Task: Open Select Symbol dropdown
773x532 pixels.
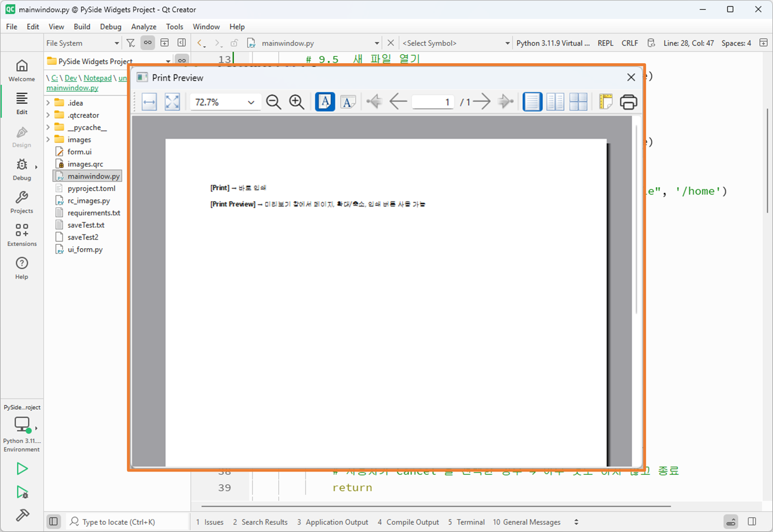Action: [x=456, y=43]
